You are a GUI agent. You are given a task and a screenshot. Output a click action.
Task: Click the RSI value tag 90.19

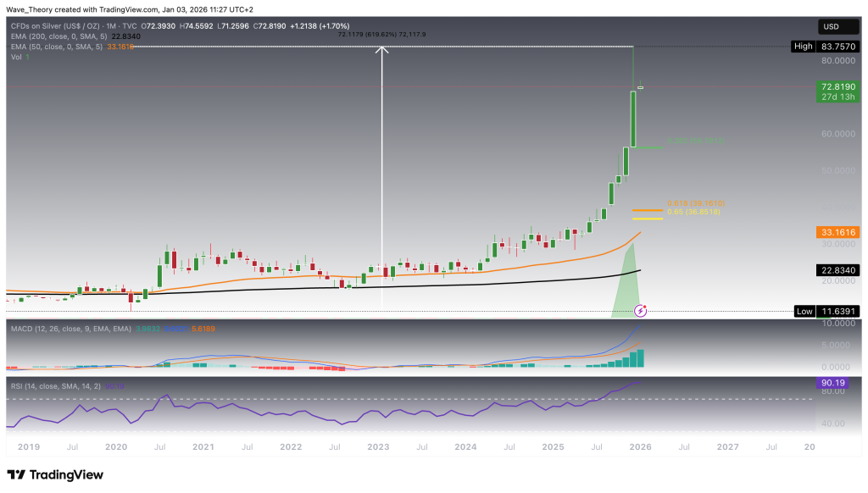click(832, 383)
